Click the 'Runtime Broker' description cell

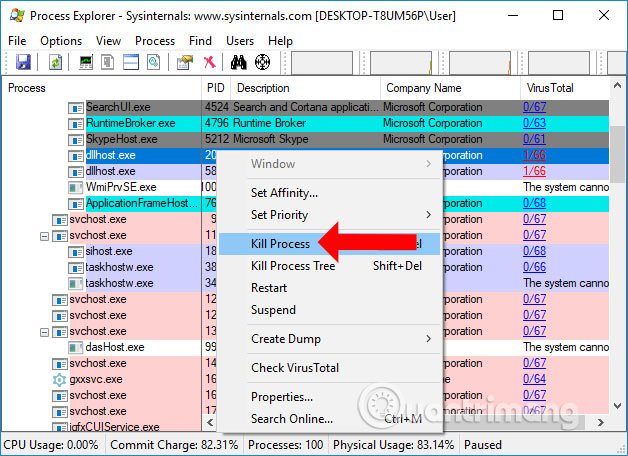269,123
